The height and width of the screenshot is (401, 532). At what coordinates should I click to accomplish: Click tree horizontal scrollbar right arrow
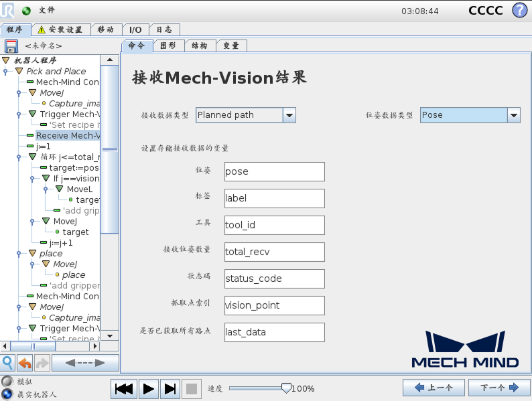[94, 346]
